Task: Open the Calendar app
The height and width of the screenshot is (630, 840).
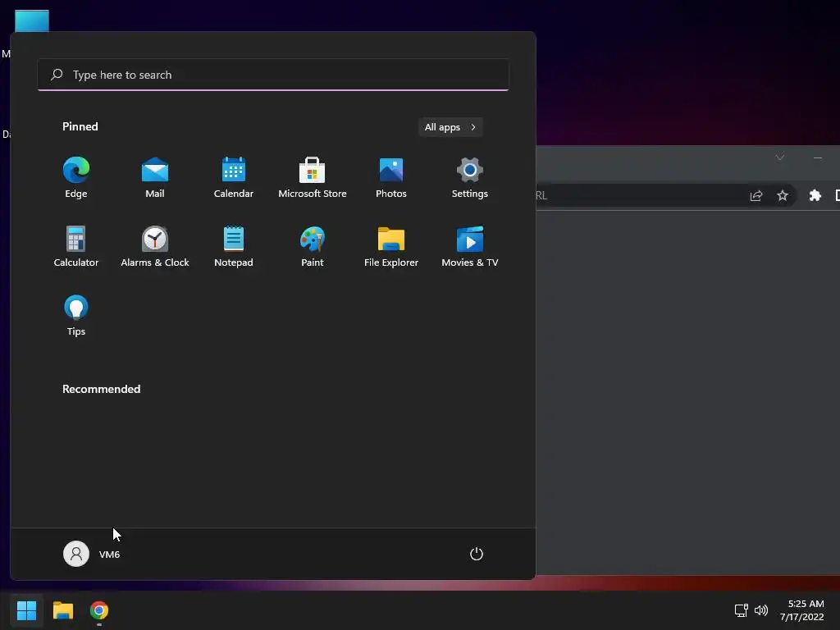Action: click(x=234, y=178)
